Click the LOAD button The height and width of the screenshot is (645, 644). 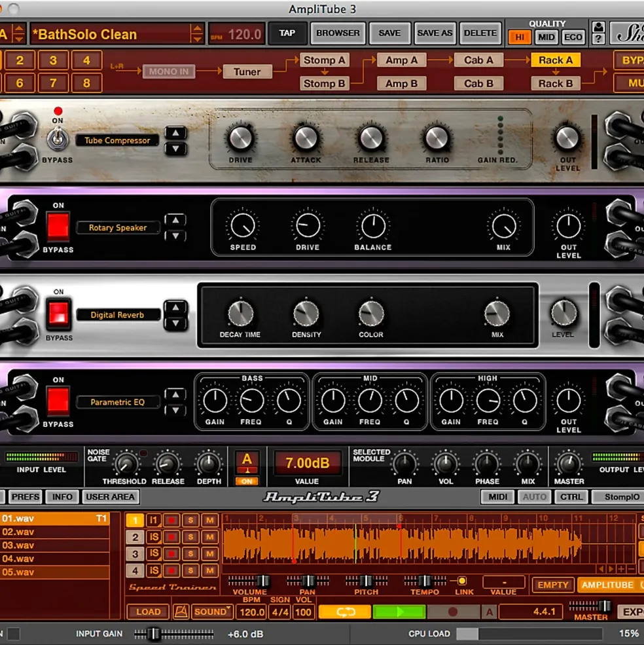click(148, 612)
